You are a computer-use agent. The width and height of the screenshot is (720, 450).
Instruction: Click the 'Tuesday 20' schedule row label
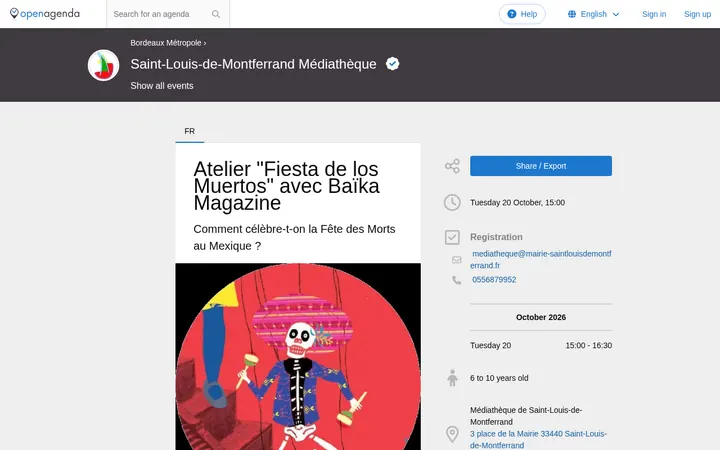coord(490,345)
